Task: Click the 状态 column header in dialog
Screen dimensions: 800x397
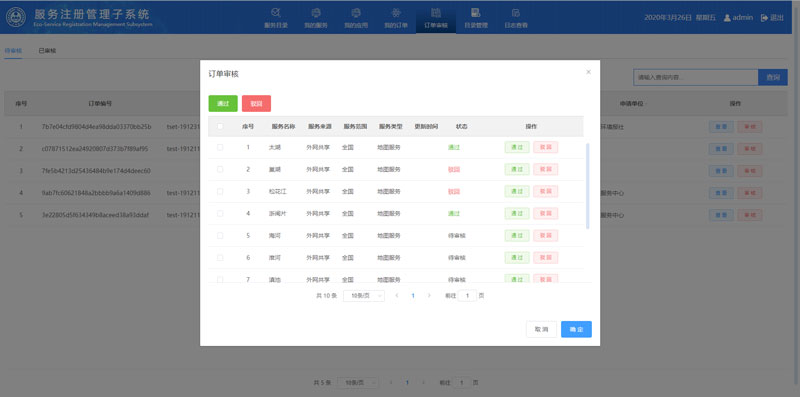Action: pos(461,127)
